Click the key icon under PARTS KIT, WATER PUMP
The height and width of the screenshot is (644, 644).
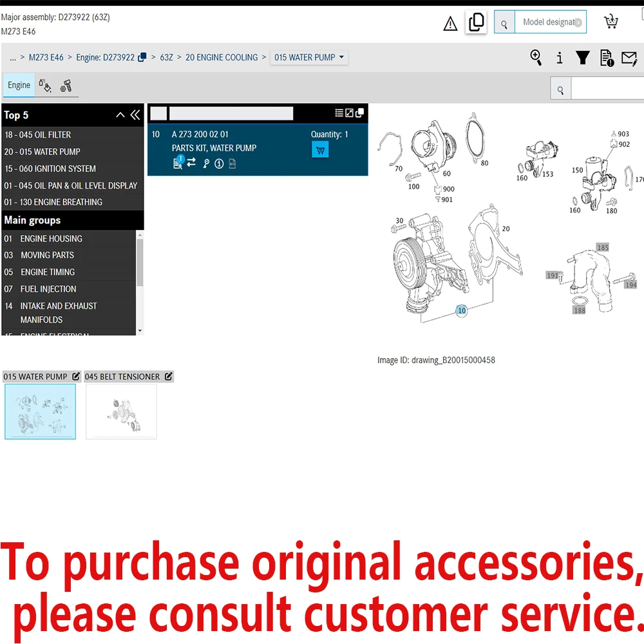point(206,164)
